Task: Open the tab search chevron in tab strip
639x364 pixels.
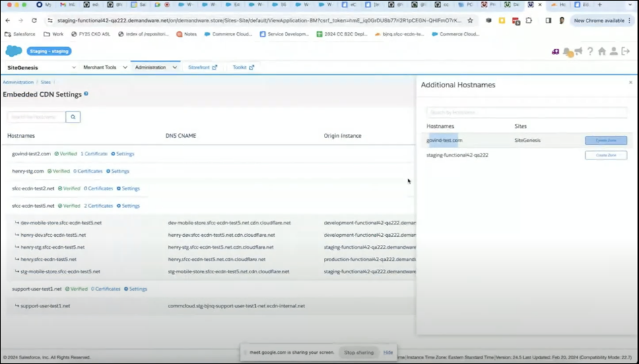Action: [x=630, y=5]
